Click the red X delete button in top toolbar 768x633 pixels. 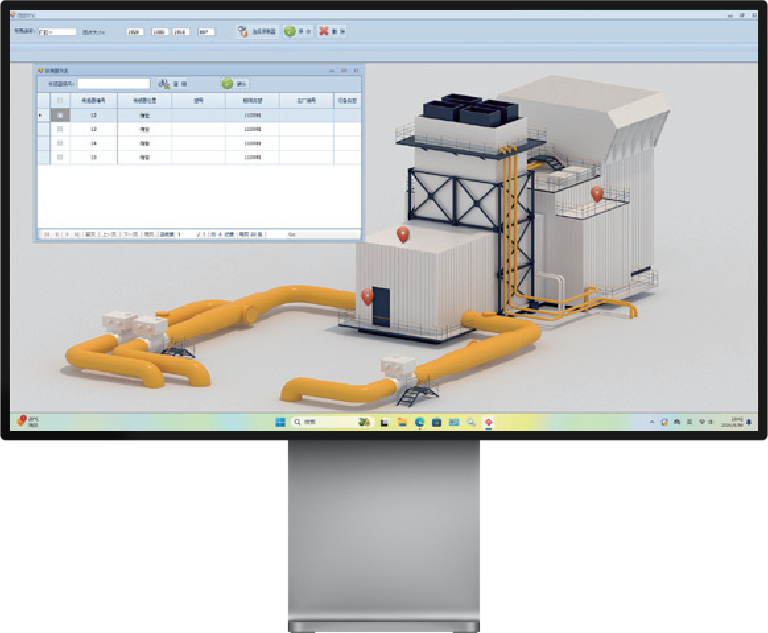332,32
